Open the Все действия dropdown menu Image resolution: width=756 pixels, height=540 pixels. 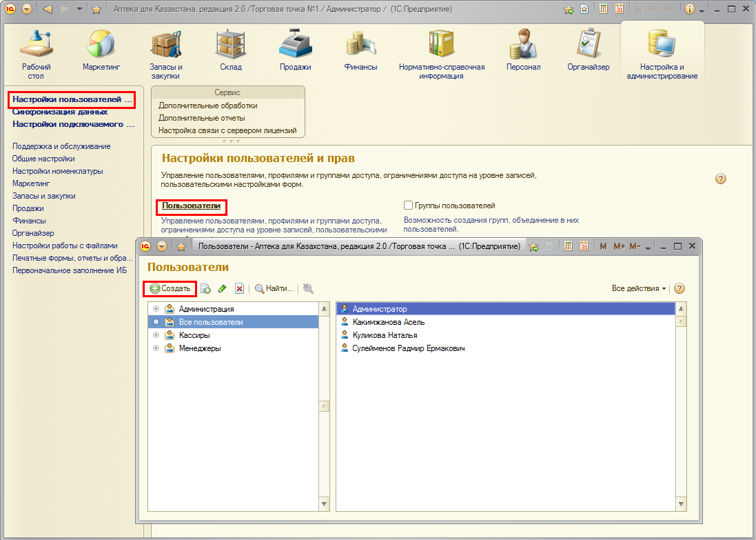click(x=639, y=288)
